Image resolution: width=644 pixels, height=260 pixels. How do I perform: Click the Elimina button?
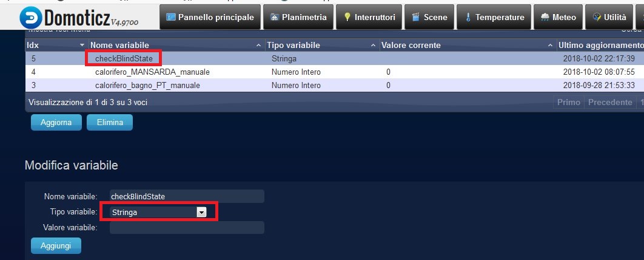click(x=110, y=122)
